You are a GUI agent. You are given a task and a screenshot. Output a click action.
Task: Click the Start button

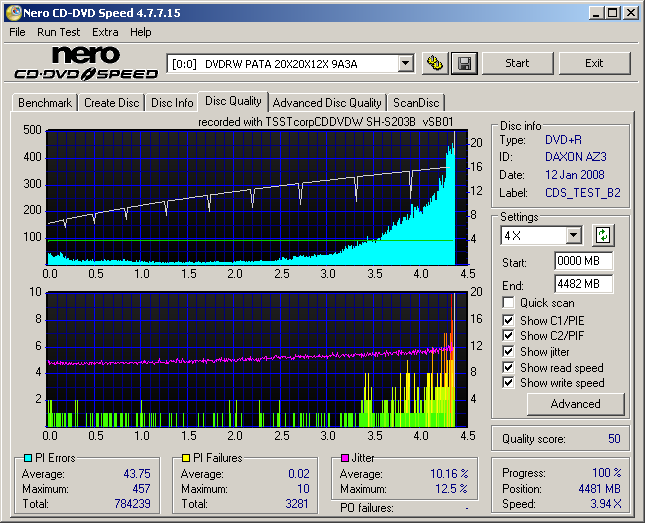[517, 63]
